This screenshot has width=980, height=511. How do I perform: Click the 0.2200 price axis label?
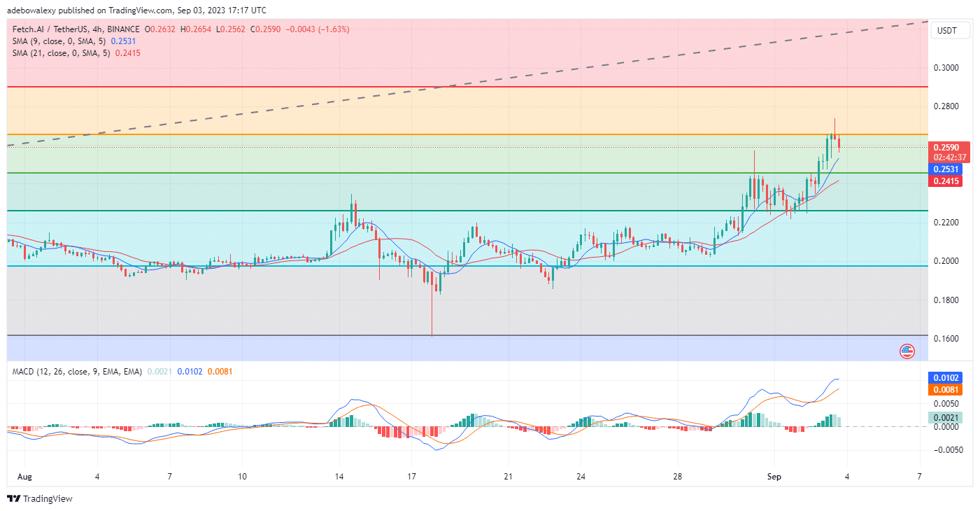point(947,223)
